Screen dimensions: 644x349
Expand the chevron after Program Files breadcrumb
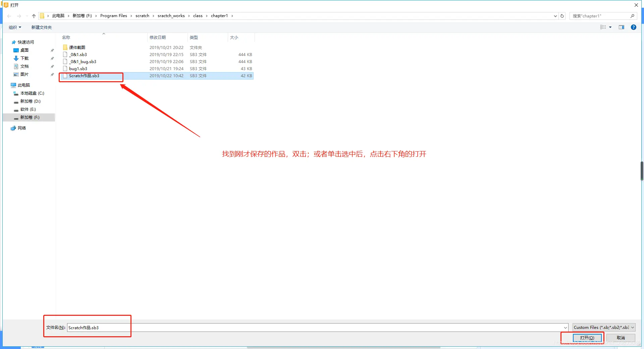[x=131, y=16]
